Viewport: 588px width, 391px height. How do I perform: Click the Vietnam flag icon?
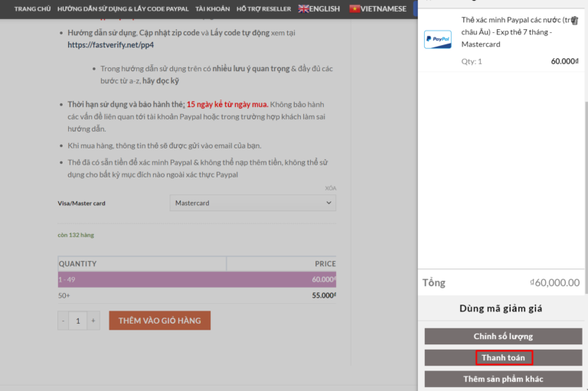(x=354, y=8)
